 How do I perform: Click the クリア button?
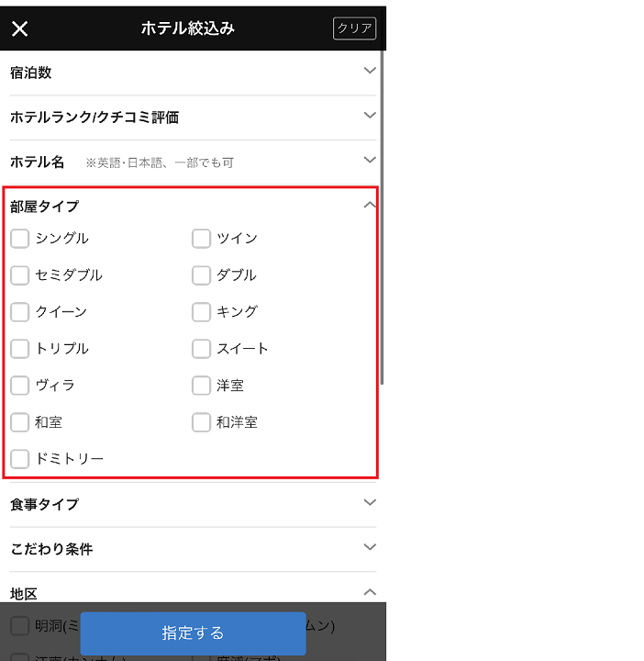(354, 28)
